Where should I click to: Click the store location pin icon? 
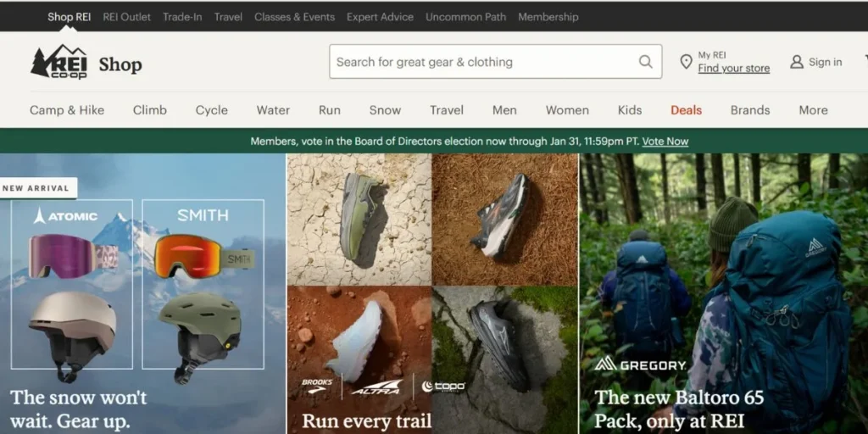click(686, 62)
